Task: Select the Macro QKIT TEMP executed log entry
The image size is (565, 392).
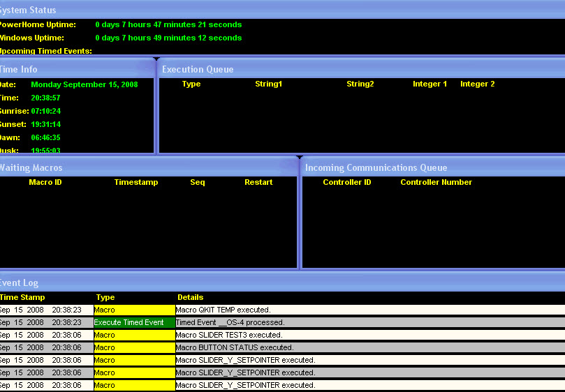Action: (x=223, y=310)
